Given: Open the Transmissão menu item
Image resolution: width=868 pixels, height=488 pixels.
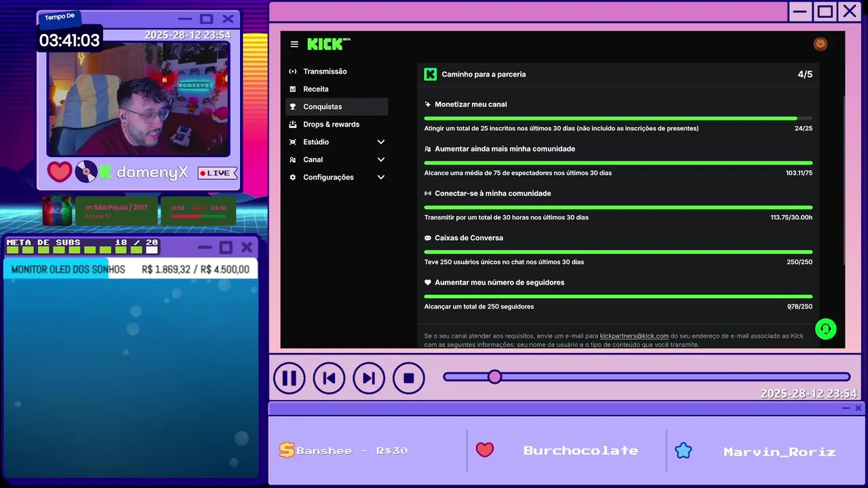Looking at the screenshot, I should coord(337,71).
